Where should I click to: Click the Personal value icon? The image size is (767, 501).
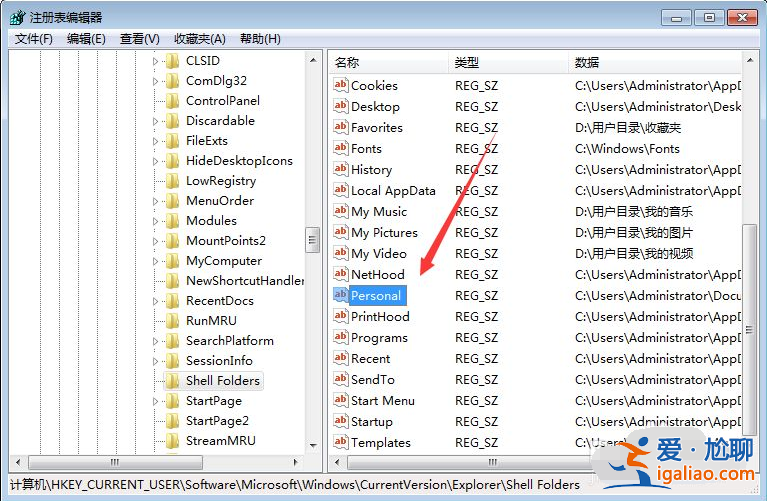340,296
